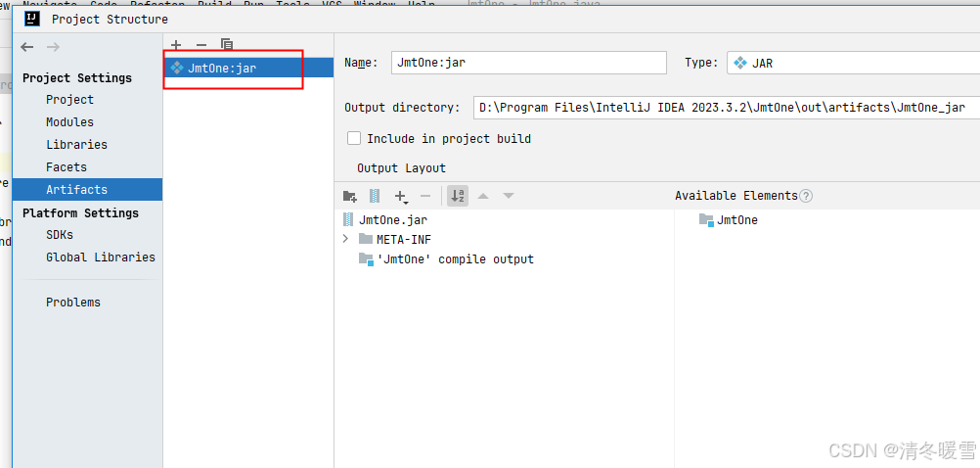Open Facets settings page
This screenshot has width=980, height=468.
[x=67, y=167]
